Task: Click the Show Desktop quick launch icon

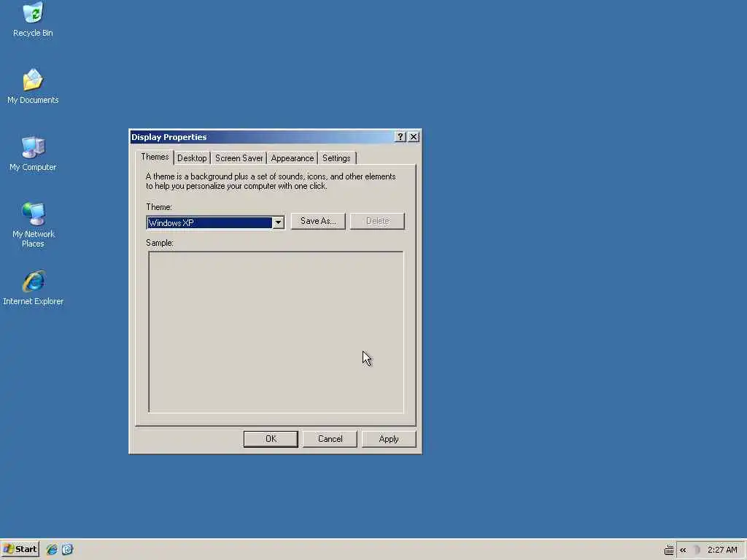Action: pyautogui.click(x=67, y=550)
